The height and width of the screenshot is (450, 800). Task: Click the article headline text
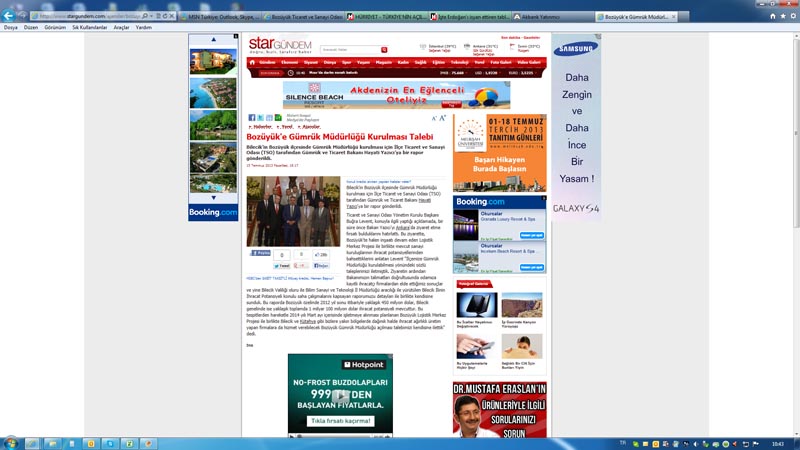pos(340,137)
